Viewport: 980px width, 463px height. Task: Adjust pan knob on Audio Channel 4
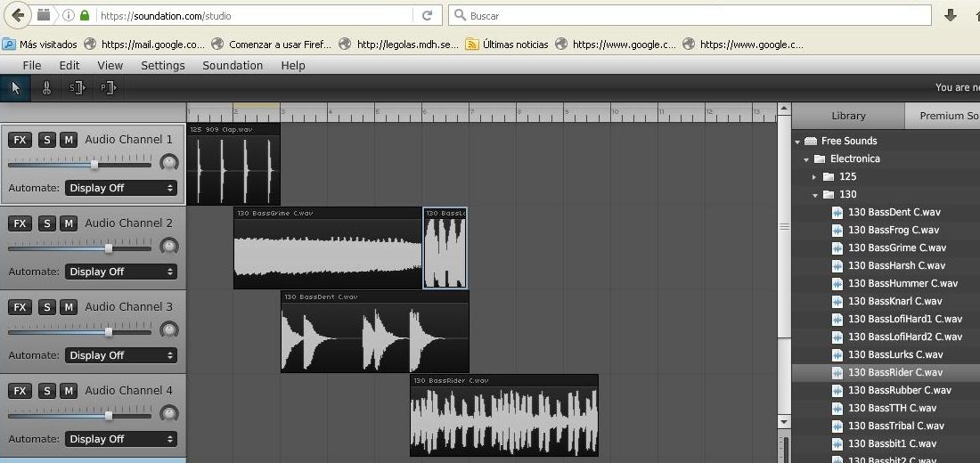pos(168,414)
